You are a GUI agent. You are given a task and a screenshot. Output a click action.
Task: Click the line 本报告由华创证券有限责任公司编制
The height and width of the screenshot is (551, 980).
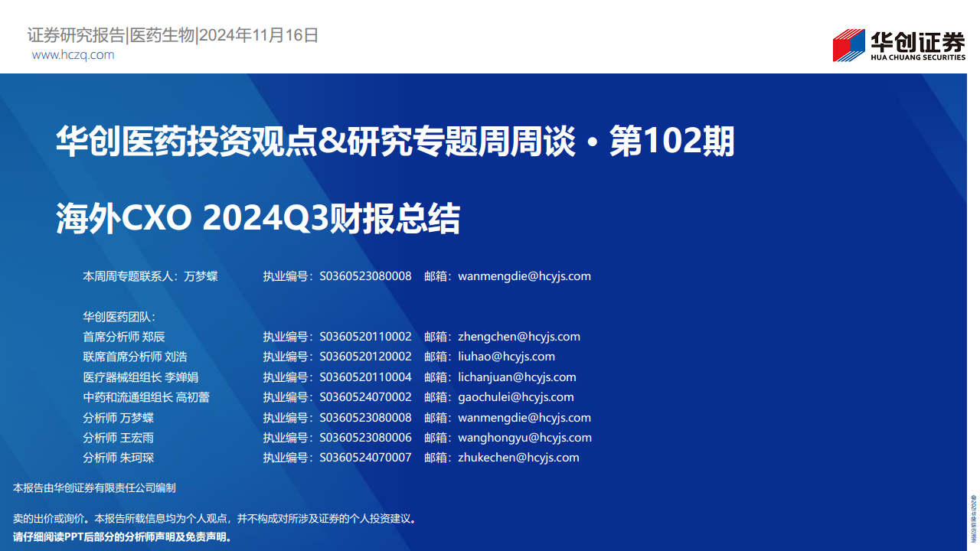click(94, 487)
